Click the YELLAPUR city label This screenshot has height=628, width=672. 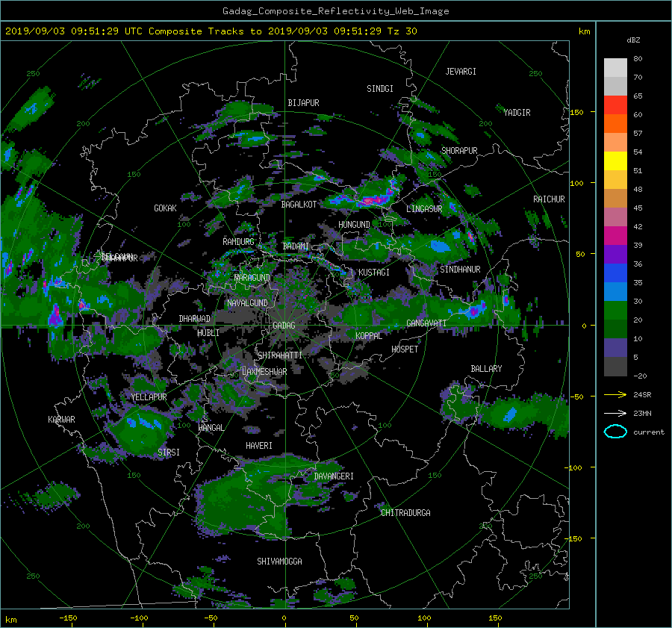click(149, 397)
